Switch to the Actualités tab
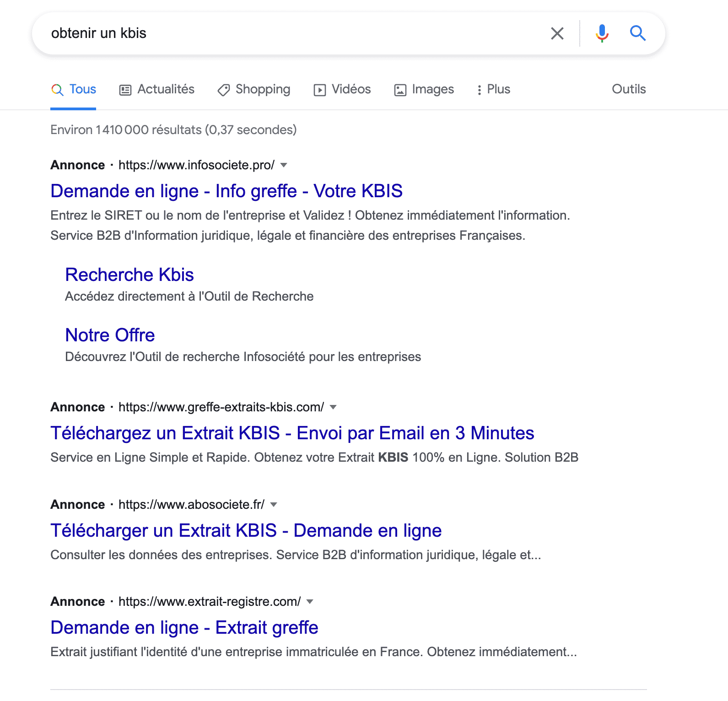 tap(157, 89)
